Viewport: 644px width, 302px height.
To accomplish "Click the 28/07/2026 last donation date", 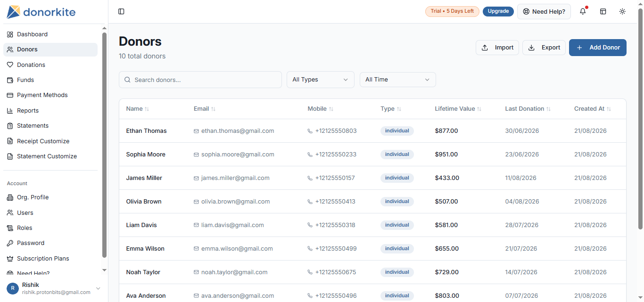I will pyautogui.click(x=522, y=225).
